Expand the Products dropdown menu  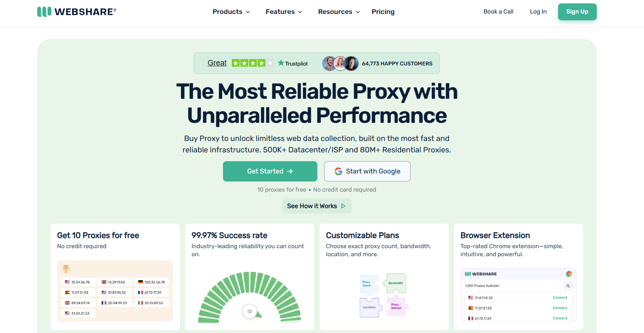[231, 12]
